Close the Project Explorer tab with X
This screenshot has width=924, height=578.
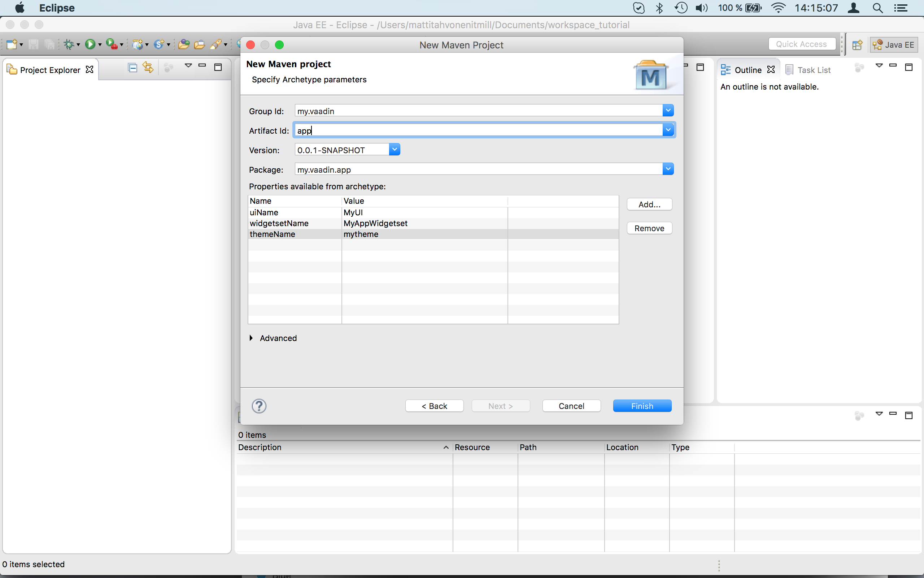[90, 70]
